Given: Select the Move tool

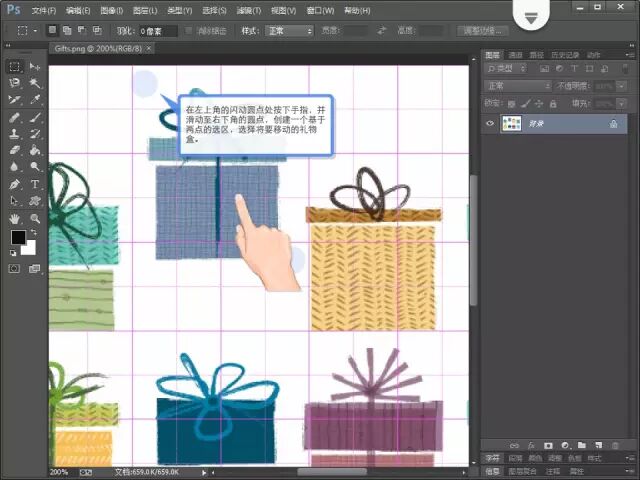Looking at the screenshot, I should click(35, 66).
